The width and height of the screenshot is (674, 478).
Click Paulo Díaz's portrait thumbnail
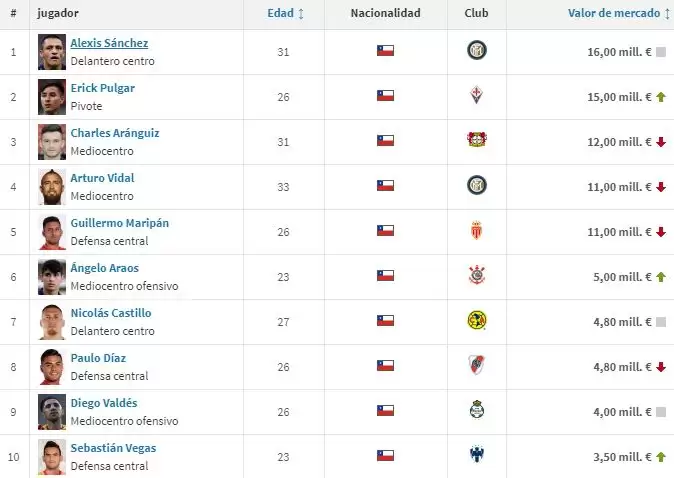pos(52,367)
